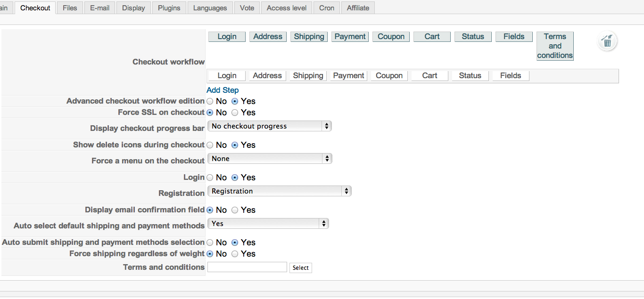644x299 pixels.
Task: Set Show delete icons during checkout to No
Action: 210,145
